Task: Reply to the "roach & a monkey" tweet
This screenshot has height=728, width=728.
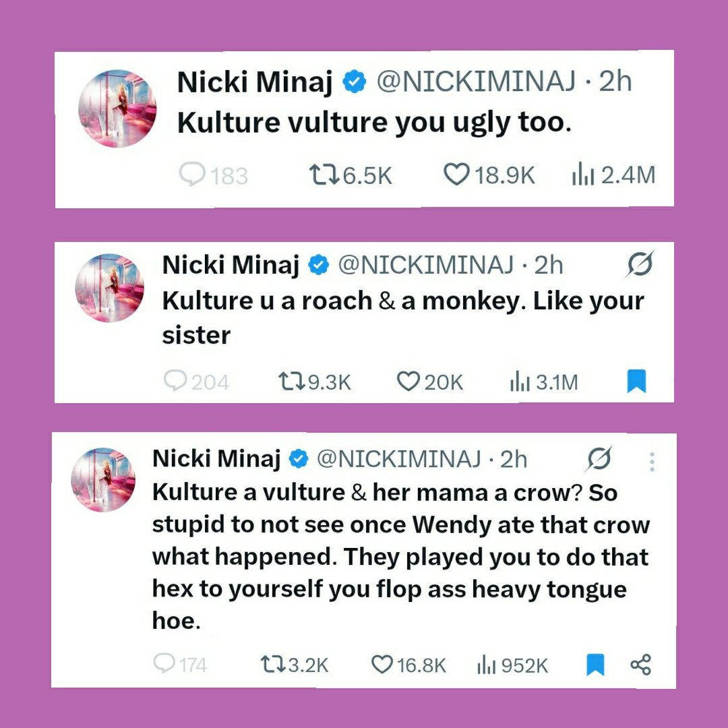Action: coord(175,382)
